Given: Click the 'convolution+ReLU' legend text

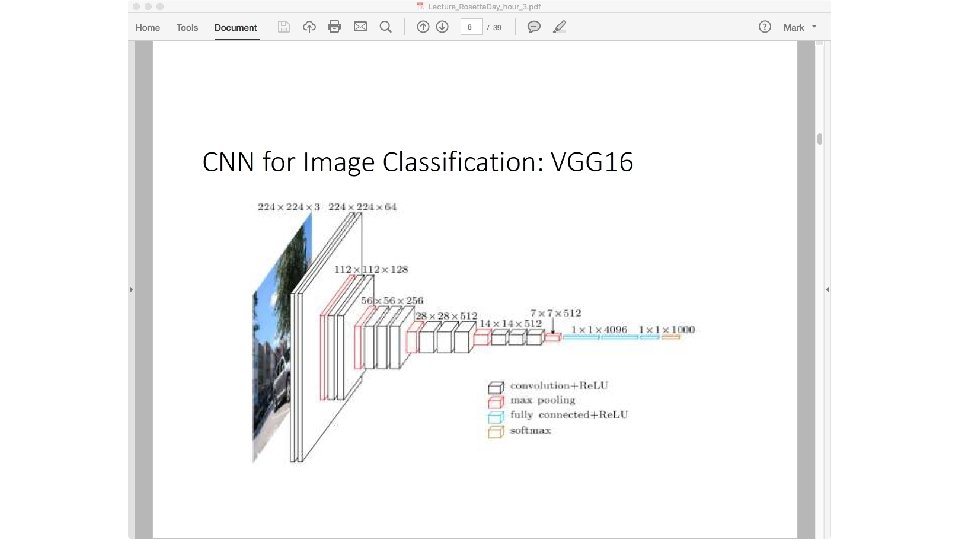Looking at the screenshot, I should tap(559, 386).
